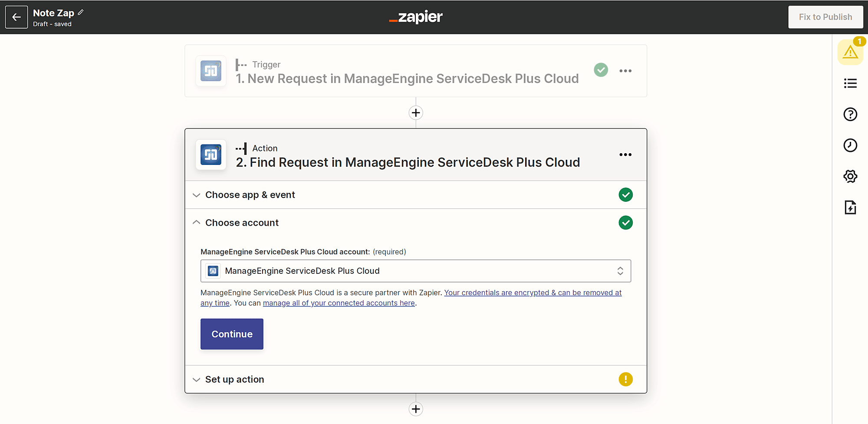The height and width of the screenshot is (424, 868).
Task: Open the Zap details file icon
Action: pyautogui.click(x=850, y=208)
